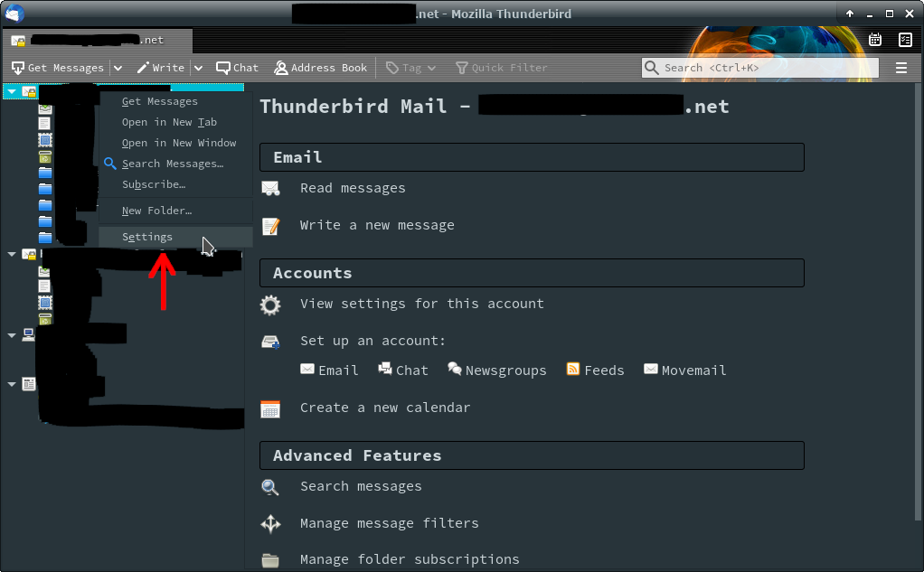Click the Search messages magnifier icon

coord(270,487)
